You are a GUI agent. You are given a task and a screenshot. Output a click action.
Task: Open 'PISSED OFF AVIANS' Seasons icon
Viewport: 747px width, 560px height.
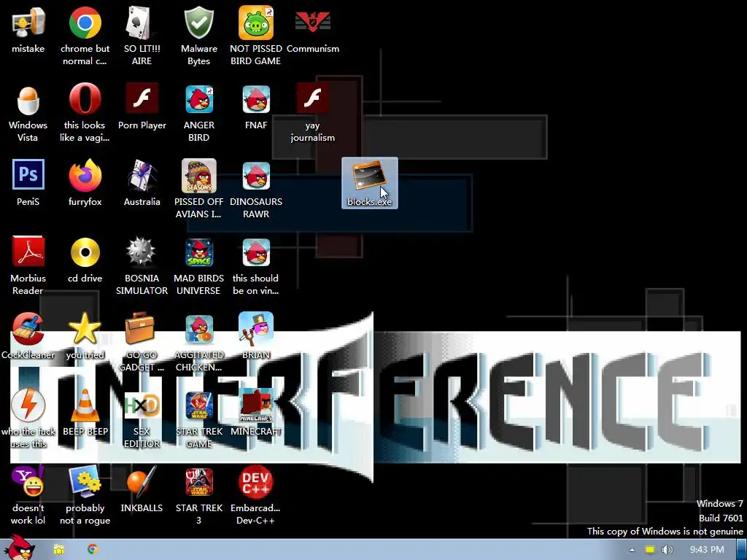tap(198, 176)
